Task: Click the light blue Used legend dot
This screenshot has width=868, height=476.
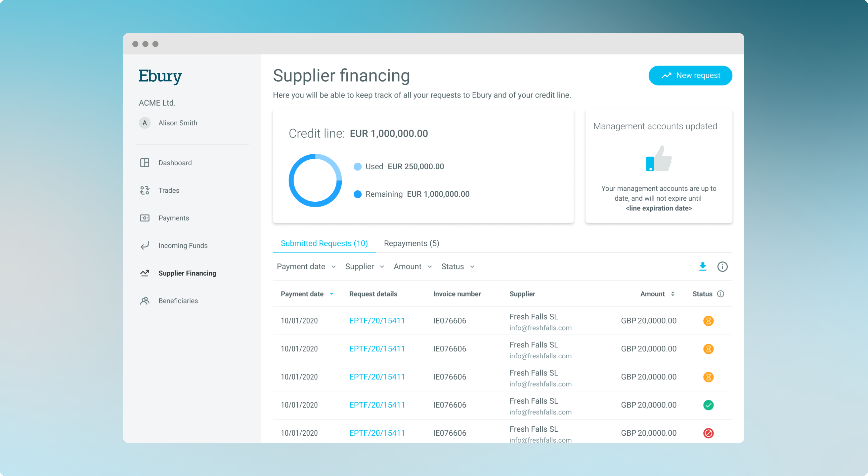Action: point(358,167)
